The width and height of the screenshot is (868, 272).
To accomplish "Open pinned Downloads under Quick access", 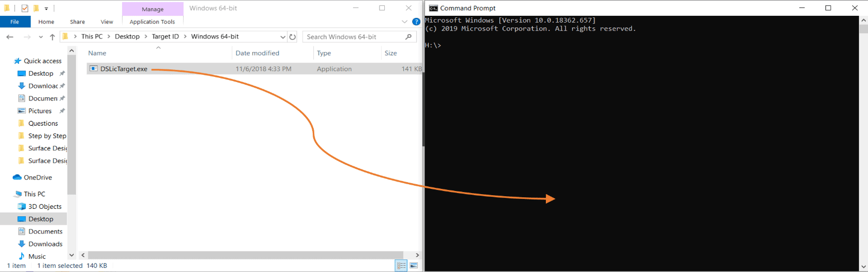I will (43, 86).
